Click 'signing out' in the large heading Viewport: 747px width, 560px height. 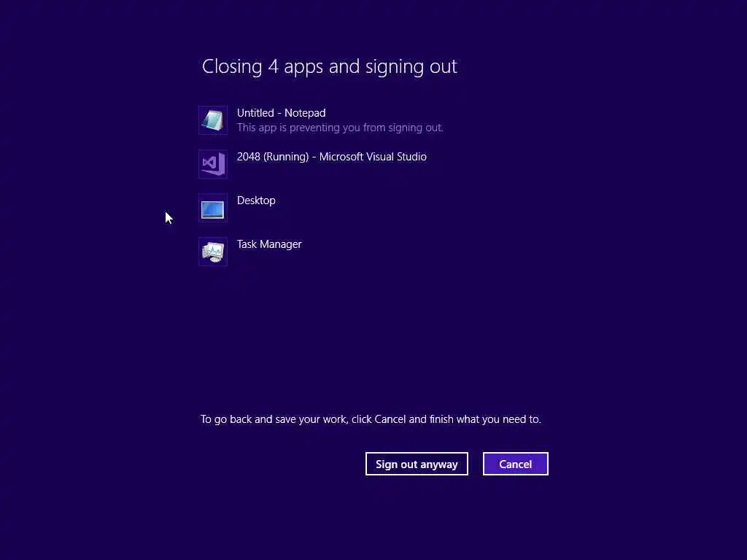411,66
